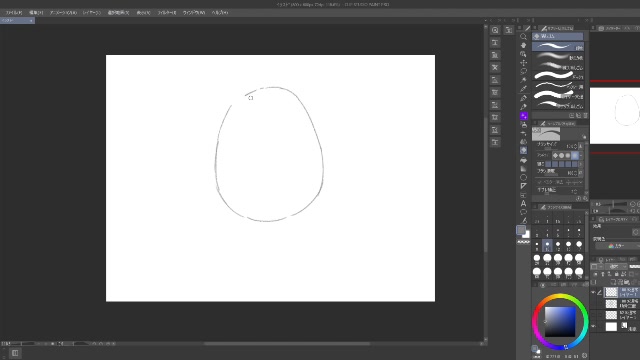The width and height of the screenshot is (640, 360).
Task: Select the Figure ellipse tool
Action: pyautogui.click(x=523, y=178)
